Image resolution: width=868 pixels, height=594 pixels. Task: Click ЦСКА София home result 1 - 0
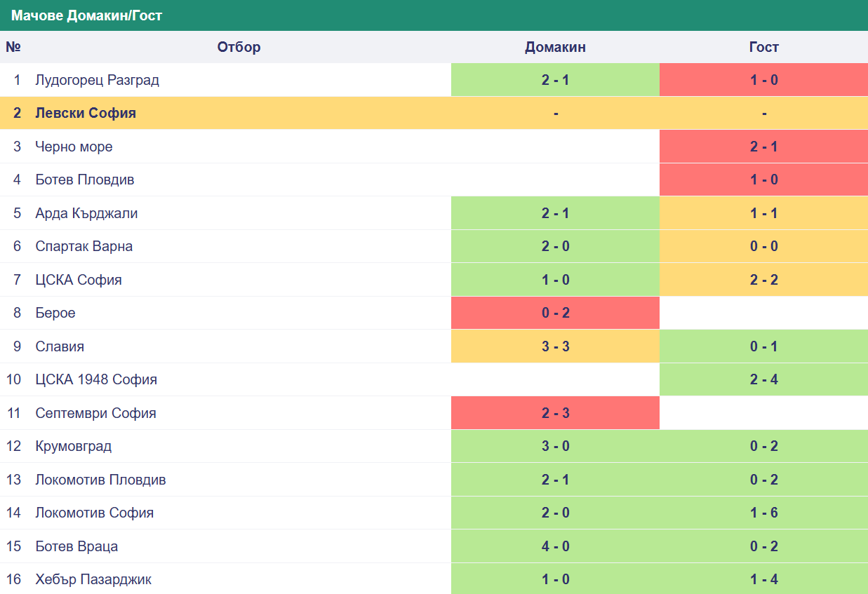pyautogui.click(x=555, y=280)
